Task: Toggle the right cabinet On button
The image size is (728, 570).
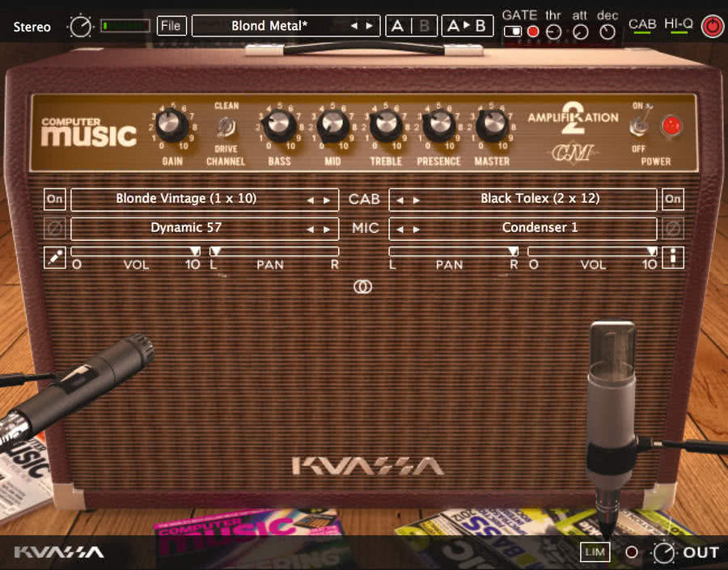Action: coord(673,199)
